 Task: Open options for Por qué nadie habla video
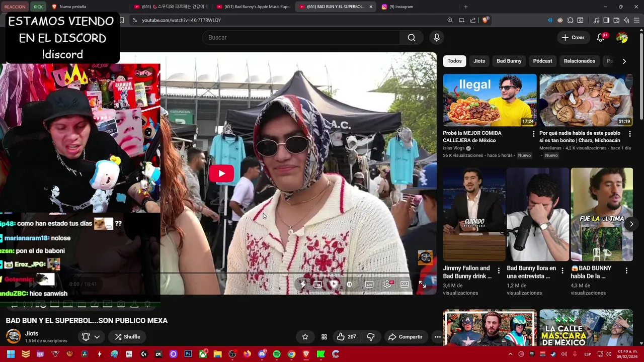(x=630, y=134)
